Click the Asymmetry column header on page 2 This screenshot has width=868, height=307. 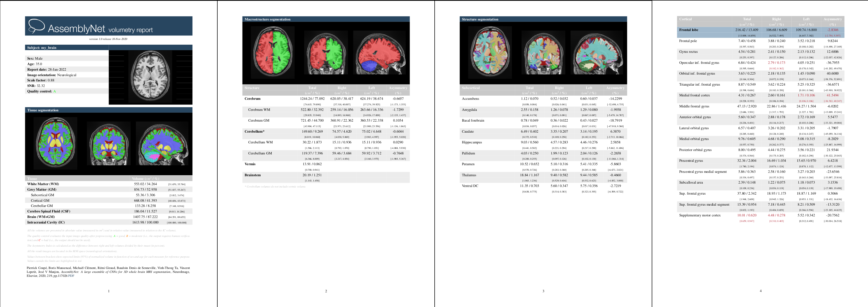[398, 88]
